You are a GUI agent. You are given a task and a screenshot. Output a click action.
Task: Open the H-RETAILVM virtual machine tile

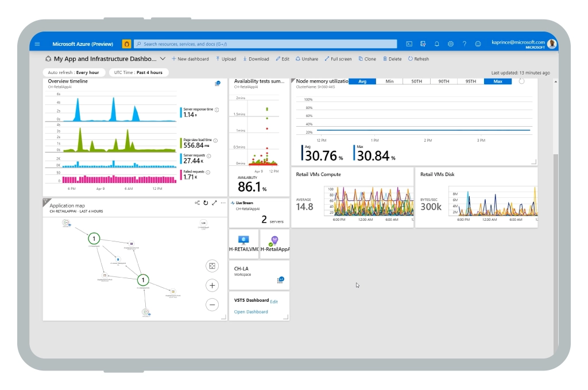[243, 244]
